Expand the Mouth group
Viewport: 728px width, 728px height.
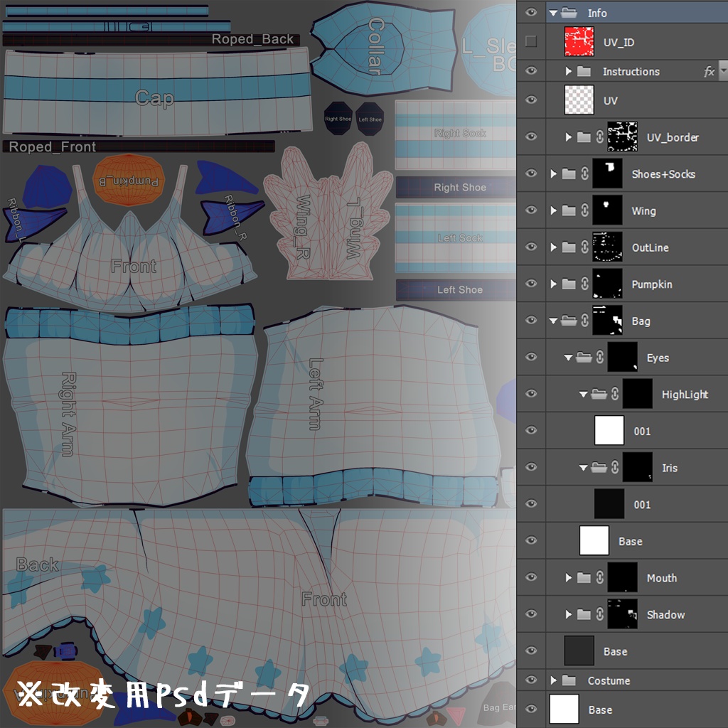coord(568,577)
